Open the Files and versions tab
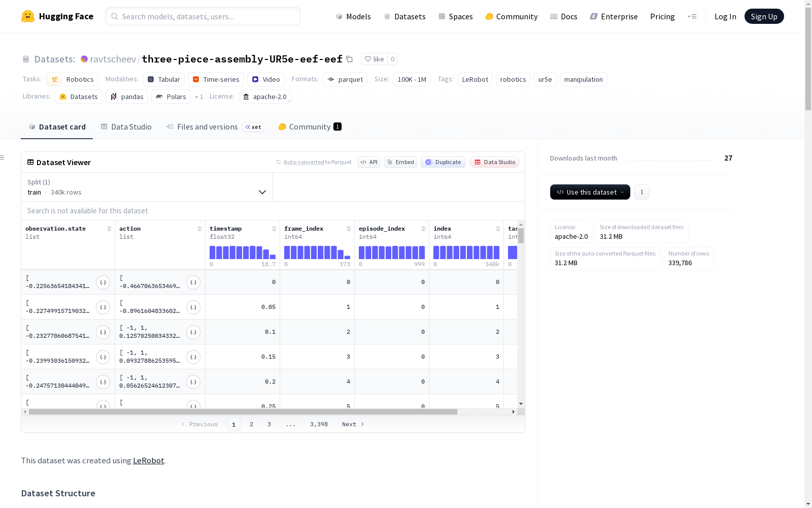This screenshot has height=508, width=812. coord(214,127)
